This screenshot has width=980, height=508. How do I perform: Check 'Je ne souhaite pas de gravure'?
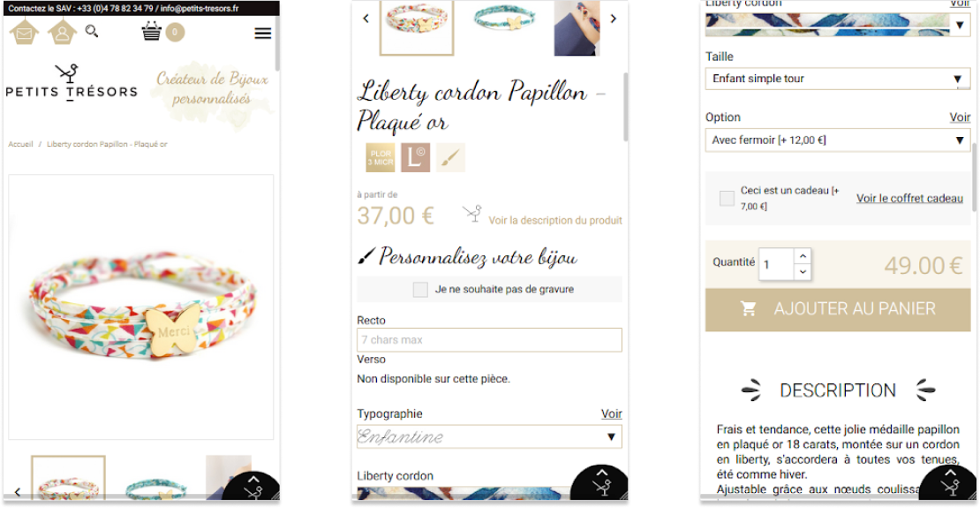[x=420, y=290]
